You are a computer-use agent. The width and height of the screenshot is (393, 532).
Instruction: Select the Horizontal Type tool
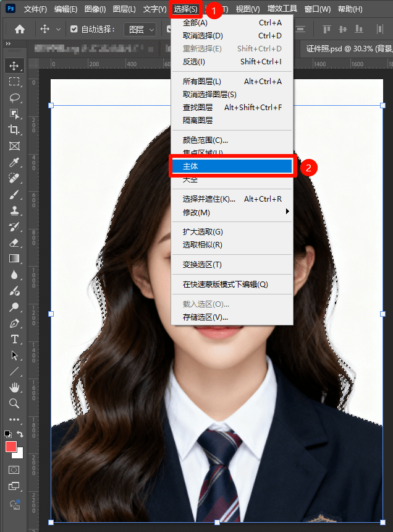(x=14, y=339)
